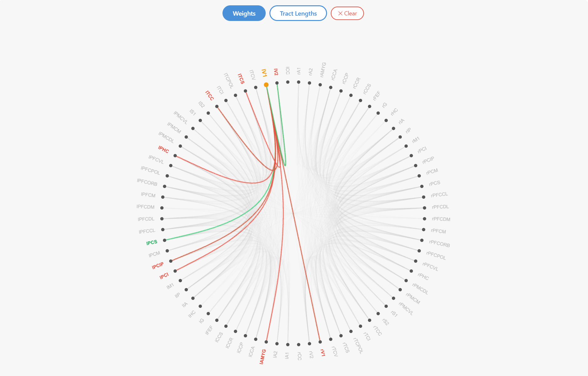
Task: Switch to the Weights view
Action: coord(244,13)
